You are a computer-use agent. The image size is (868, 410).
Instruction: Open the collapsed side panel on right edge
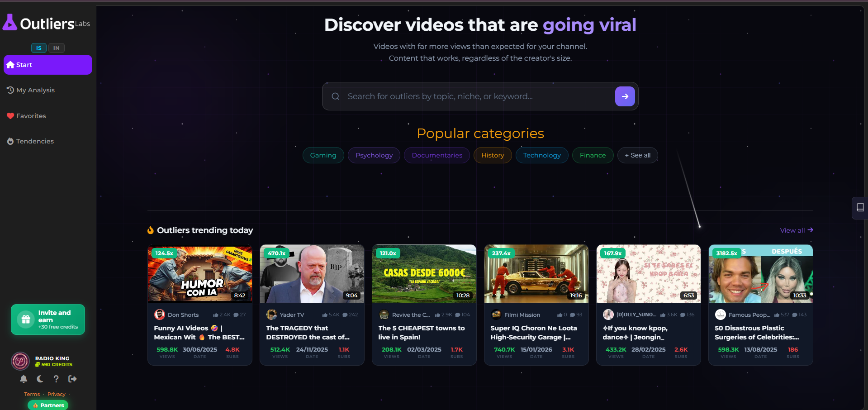(x=860, y=208)
